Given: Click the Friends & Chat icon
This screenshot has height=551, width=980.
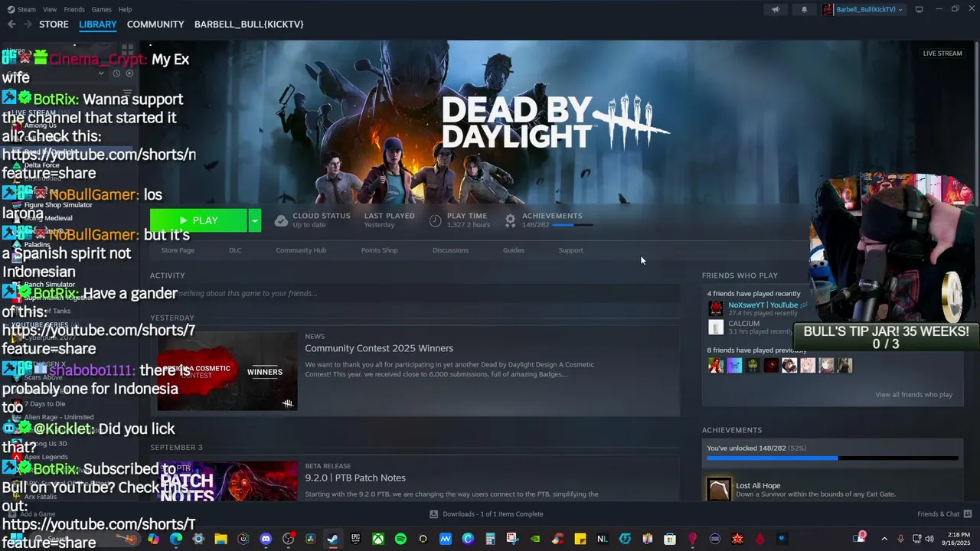Looking at the screenshot, I should click(x=968, y=514).
